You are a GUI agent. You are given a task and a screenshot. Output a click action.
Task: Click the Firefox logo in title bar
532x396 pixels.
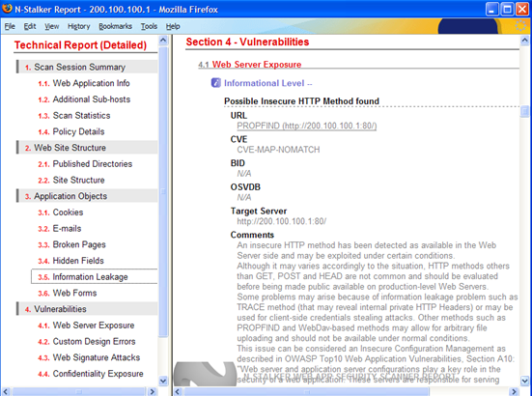click(x=7, y=8)
